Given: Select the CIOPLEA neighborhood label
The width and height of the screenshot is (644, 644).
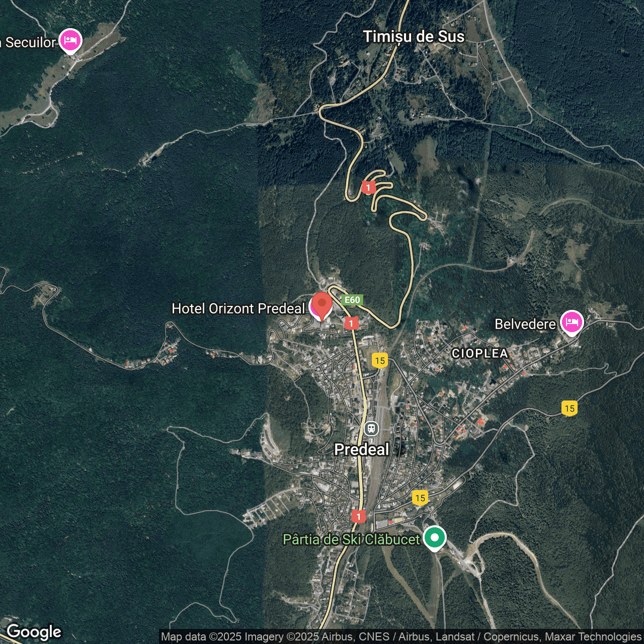Looking at the screenshot, I should (x=479, y=353).
